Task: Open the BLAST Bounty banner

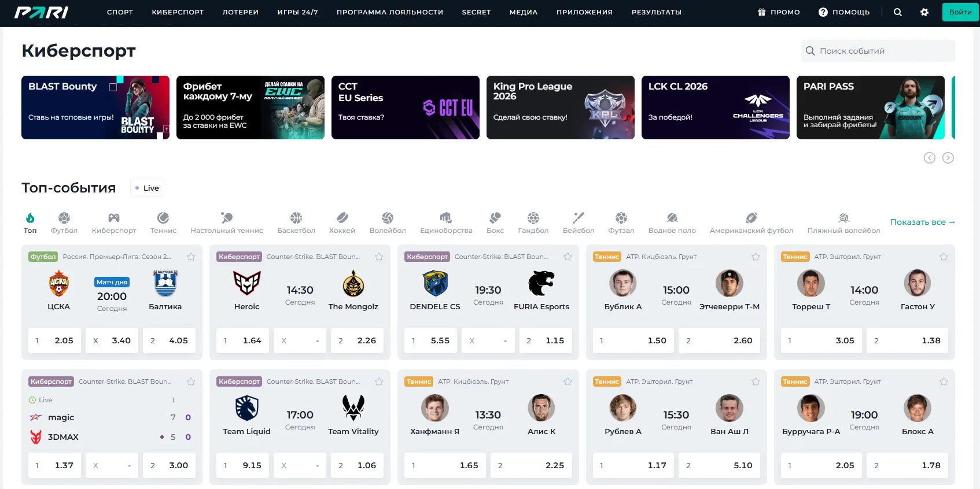Action: tap(95, 108)
